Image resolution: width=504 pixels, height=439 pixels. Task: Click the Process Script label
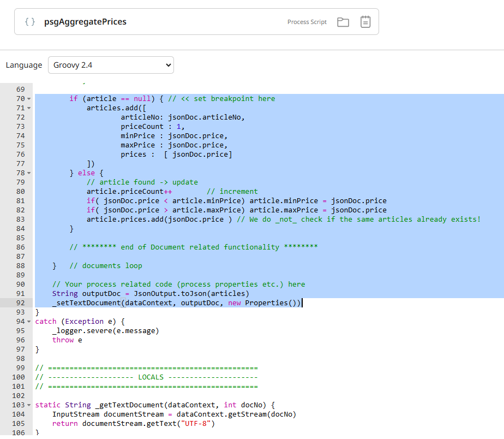pos(307,22)
